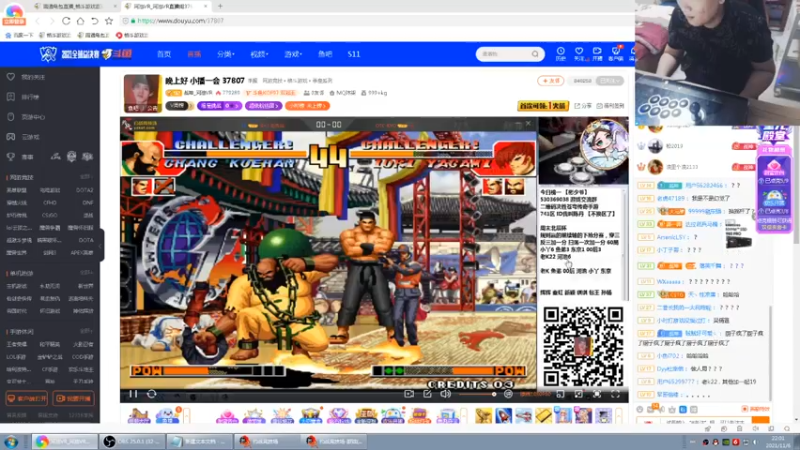
Task: Expand the 分类 nav dropdown
Action: pyautogui.click(x=226, y=54)
